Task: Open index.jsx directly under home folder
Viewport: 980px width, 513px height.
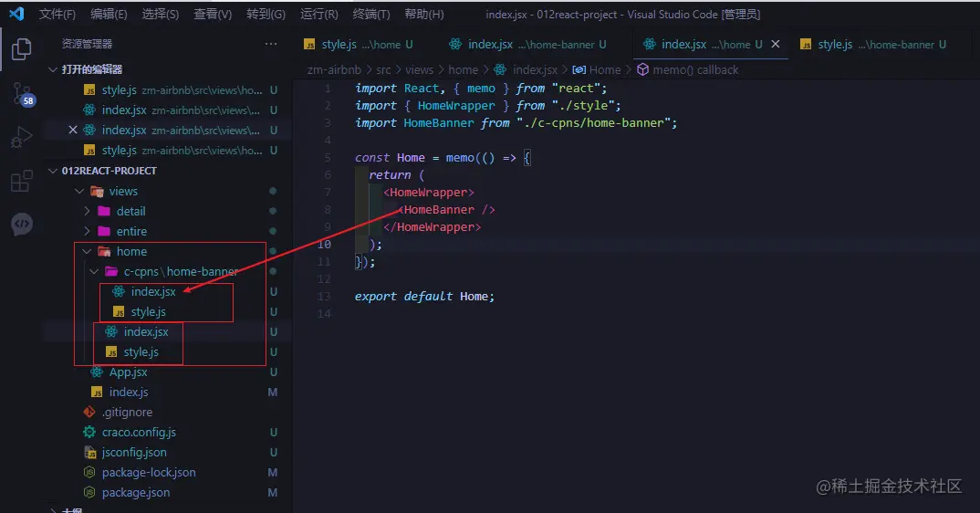Action: 146,331
